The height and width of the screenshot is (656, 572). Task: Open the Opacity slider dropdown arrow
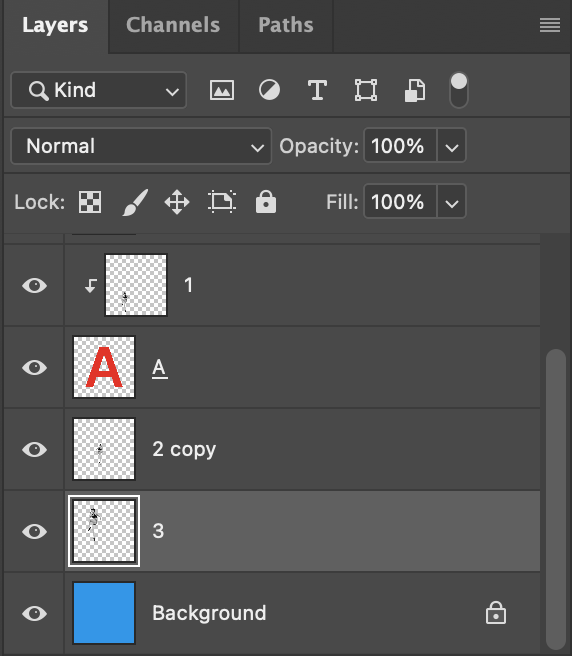point(451,146)
